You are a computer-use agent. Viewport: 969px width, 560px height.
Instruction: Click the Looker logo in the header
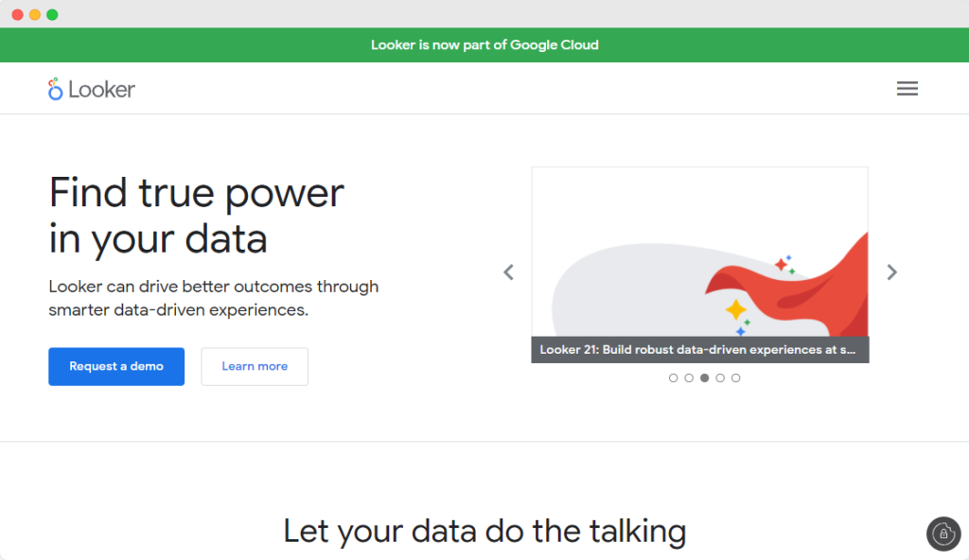point(91,88)
